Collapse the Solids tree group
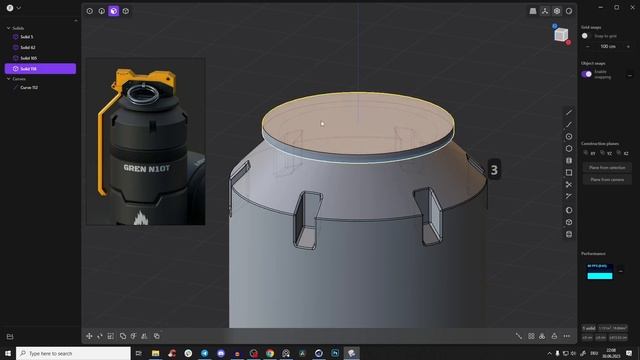Screen dimensions: 640x360 tap(9, 28)
